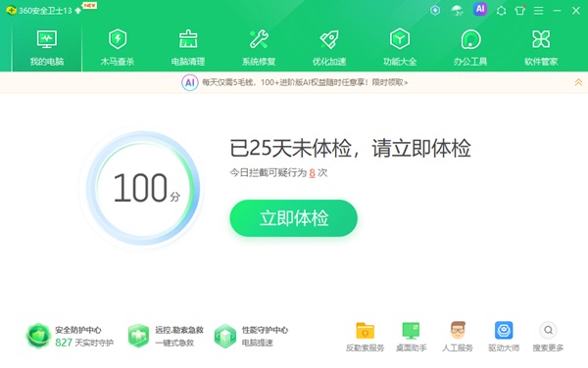
Task: Open 办公工具 tab
Action: coord(470,48)
